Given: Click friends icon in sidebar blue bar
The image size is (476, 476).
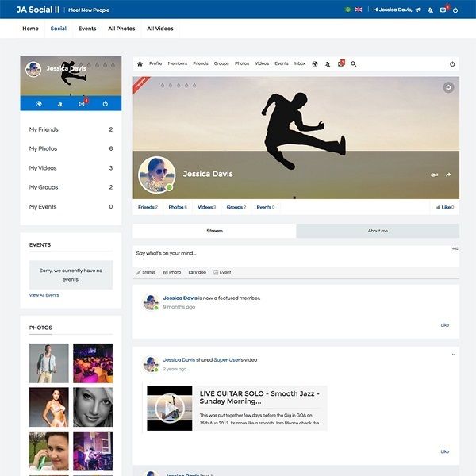Looking at the screenshot, I should [x=60, y=104].
